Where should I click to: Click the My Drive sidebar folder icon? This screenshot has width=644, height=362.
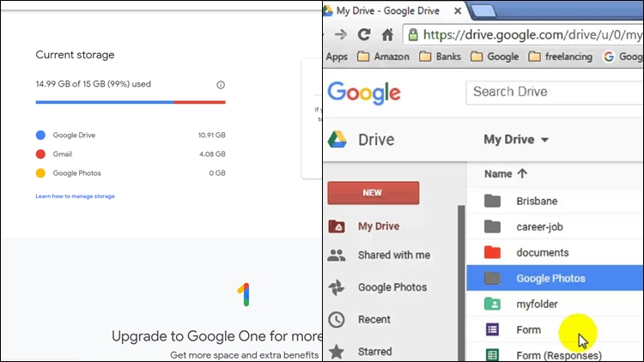coord(337,226)
